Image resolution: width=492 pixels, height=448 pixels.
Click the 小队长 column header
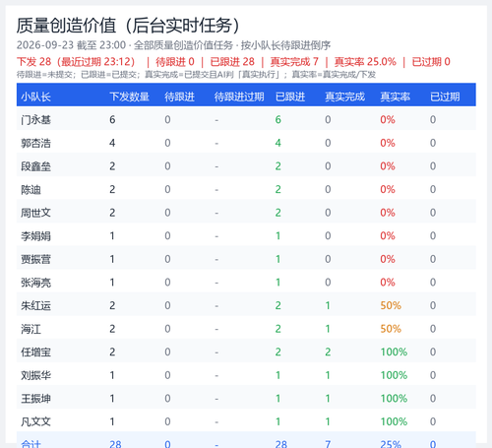pos(35,96)
